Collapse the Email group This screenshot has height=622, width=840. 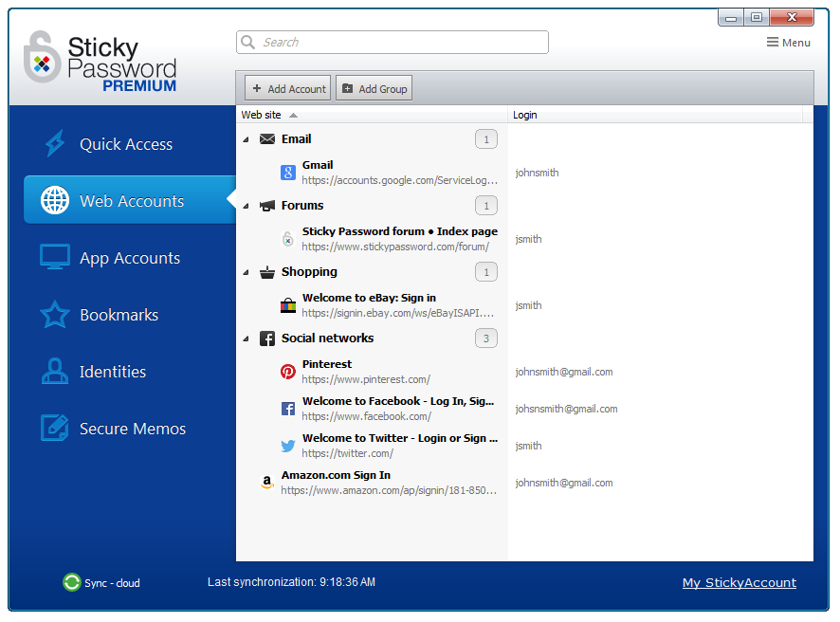(247, 139)
